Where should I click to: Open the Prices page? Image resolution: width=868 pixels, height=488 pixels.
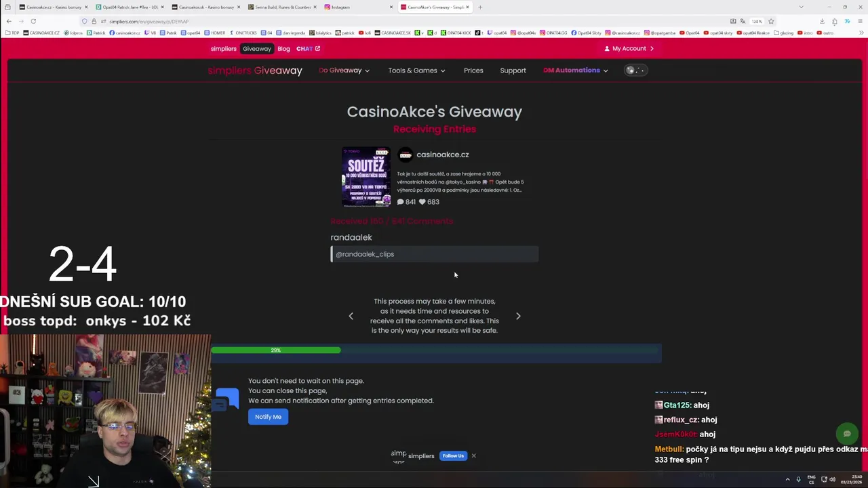click(473, 70)
